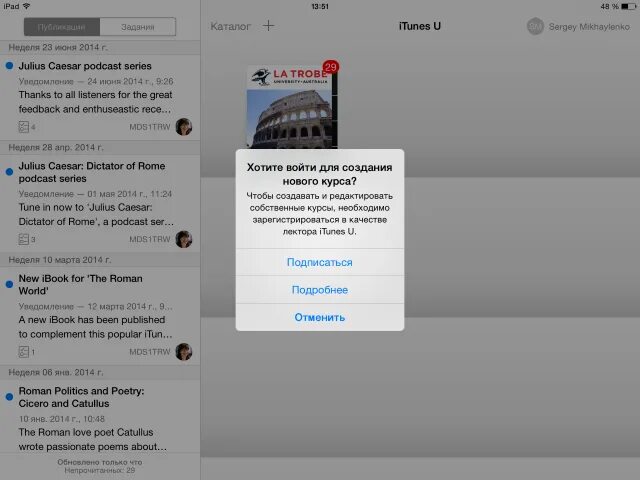This screenshot has height=480, width=640.
Task: Tap 'A new iBook has been published' text
Action: tap(96, 327)
